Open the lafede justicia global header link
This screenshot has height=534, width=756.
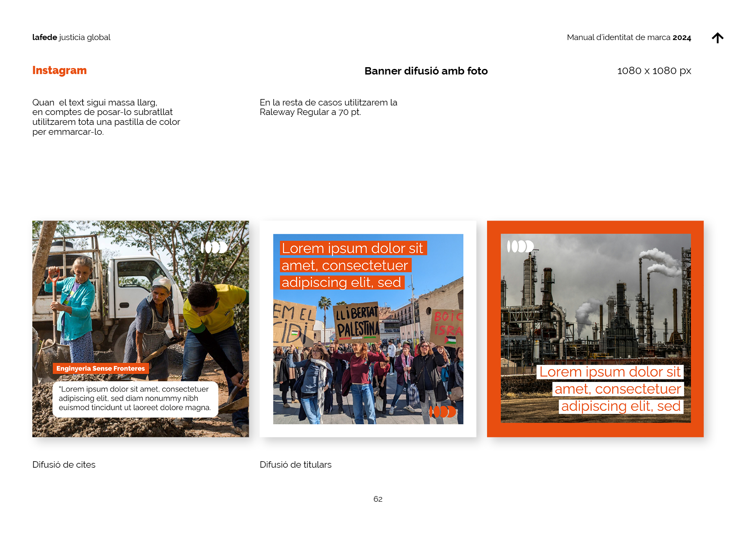pos(71,37)
